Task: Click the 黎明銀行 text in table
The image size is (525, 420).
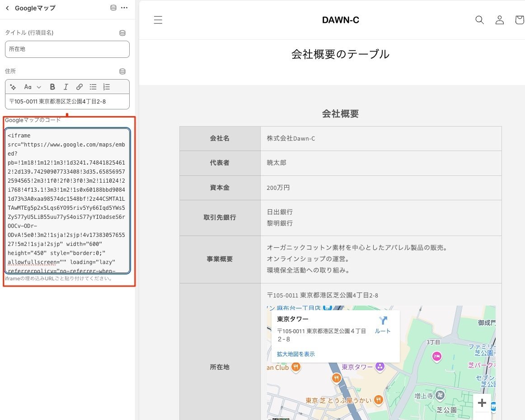Action: point(280,223)
